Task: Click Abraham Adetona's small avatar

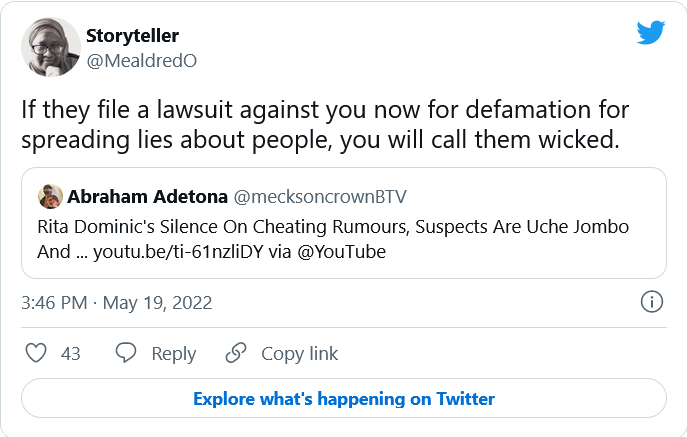Action: (x=49, y=195)
